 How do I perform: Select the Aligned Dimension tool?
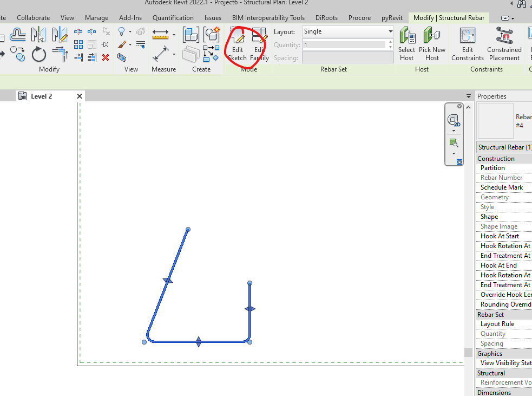[x=161, y=54]
